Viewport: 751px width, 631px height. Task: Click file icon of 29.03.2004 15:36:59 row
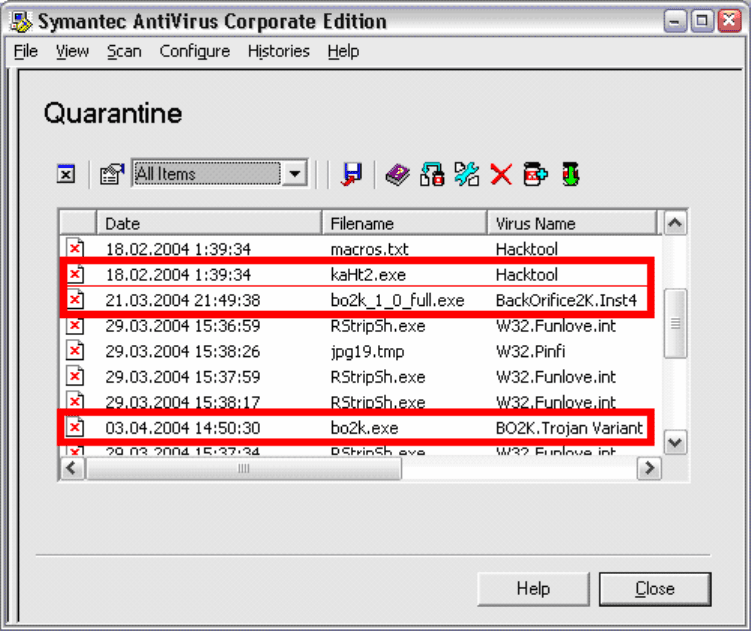click(x=75, y=326)
